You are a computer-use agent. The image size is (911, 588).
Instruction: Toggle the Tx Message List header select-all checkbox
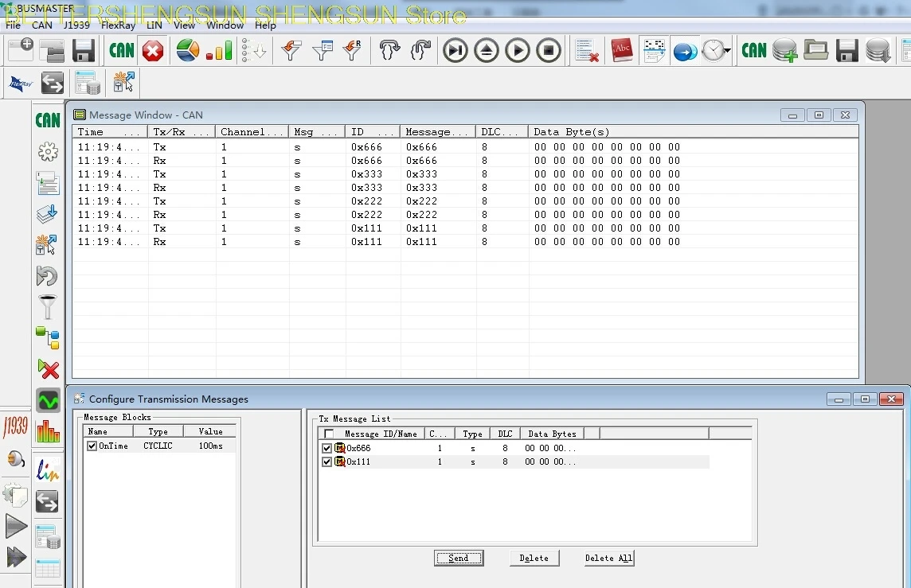coord(329,434)
